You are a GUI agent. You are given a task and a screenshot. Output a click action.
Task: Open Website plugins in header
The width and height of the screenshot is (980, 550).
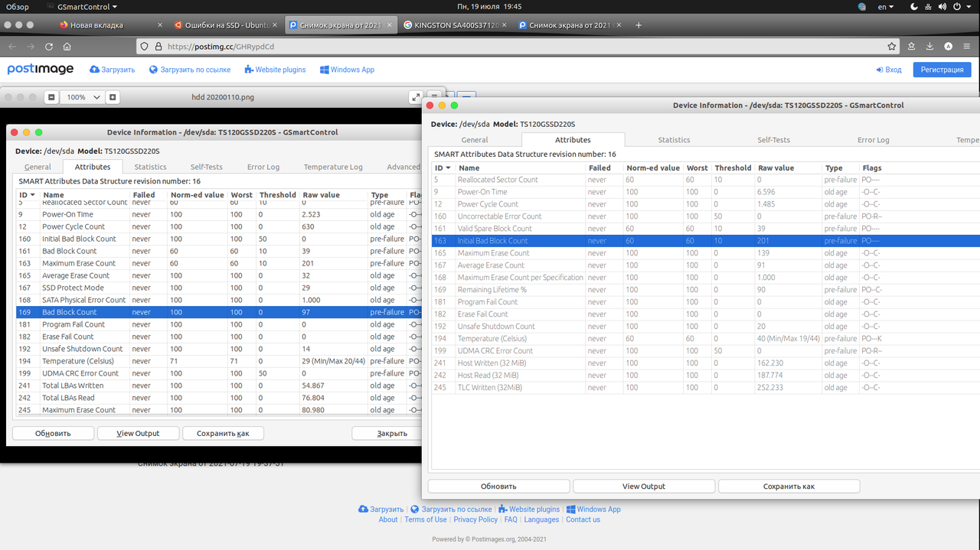(275, 70)
